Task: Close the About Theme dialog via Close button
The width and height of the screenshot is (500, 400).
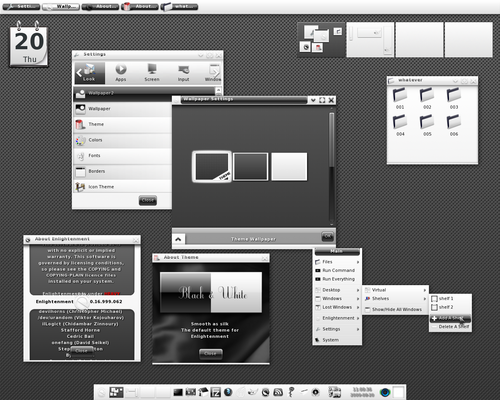Action: coord(210,354)
